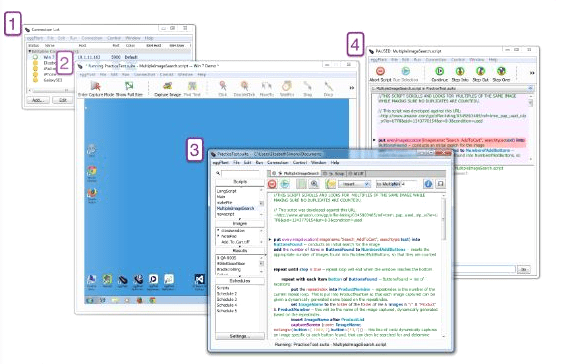This screenshot has width=575, height=364.
Task: Click the Show Full Size icon
Action: [x=129, y=86]
